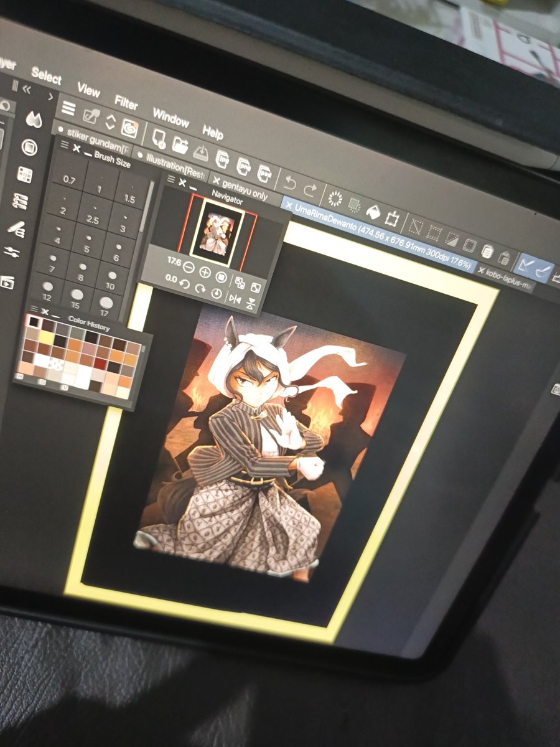Create a new canvas with New icon
The height and width of the screenshot is (747, 560).
pyautogui.click(x=159, y=138)
